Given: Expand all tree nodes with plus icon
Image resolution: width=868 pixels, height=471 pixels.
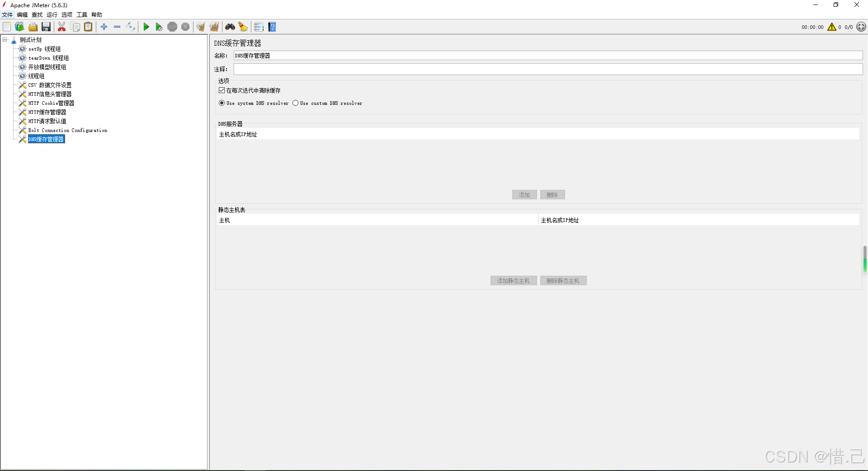Looking at the screenshot, I should (104, 27).
